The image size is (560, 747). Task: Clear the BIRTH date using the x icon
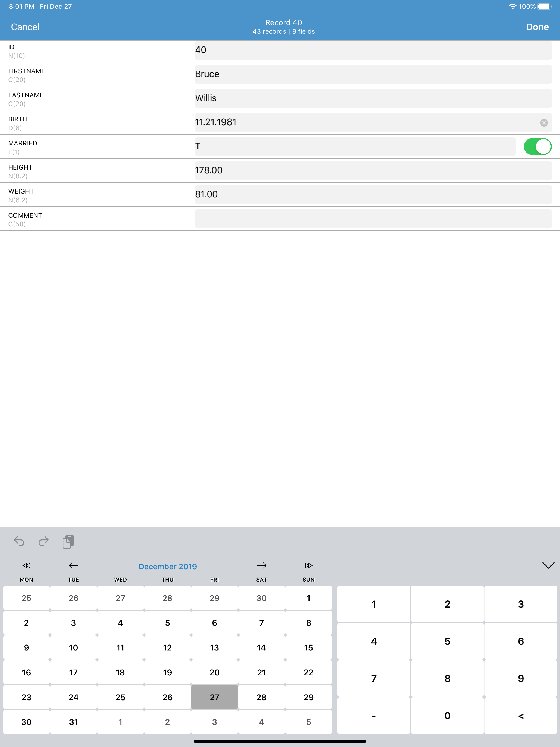click(545, 122)
